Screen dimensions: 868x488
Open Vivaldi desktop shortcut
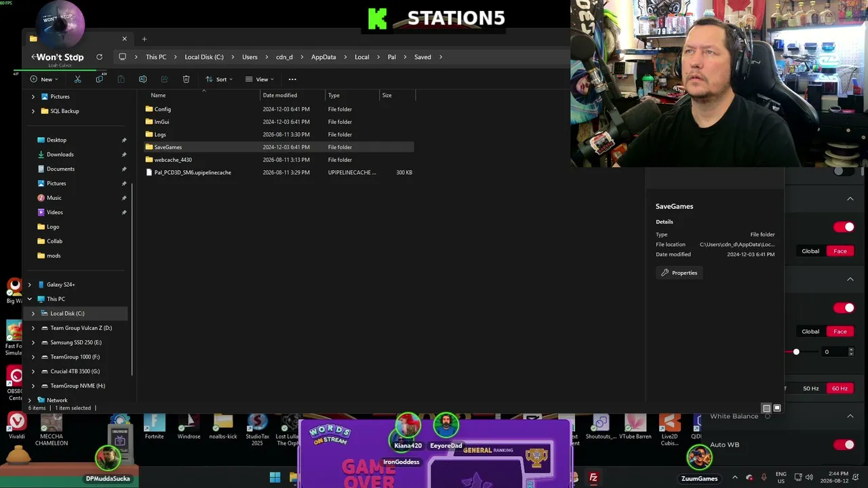point(16,426)
